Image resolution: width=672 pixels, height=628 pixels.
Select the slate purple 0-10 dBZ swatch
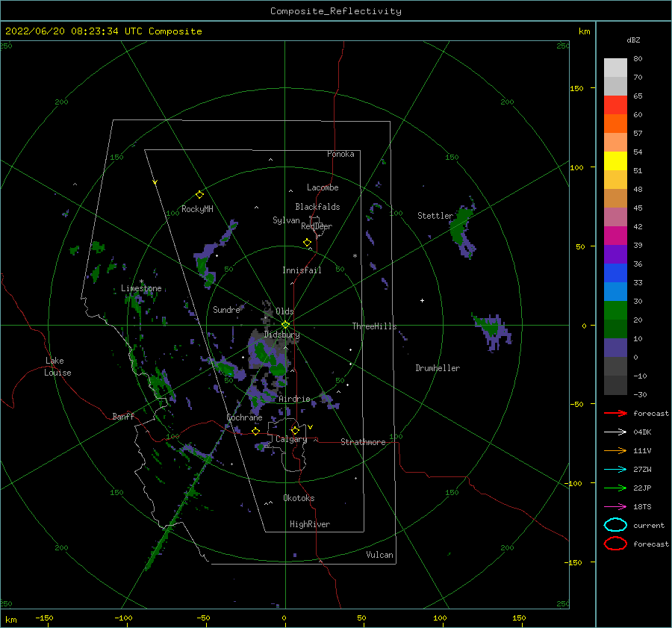615,348
